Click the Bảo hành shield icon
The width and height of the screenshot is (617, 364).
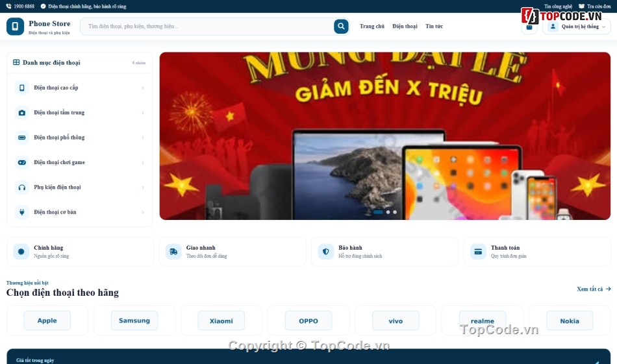point(326,252)
